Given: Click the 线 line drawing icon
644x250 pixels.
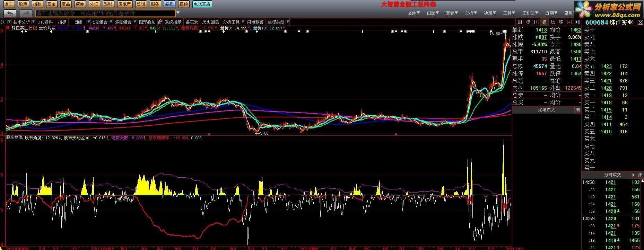Looking at the screenshot, I should click(553, 22).
